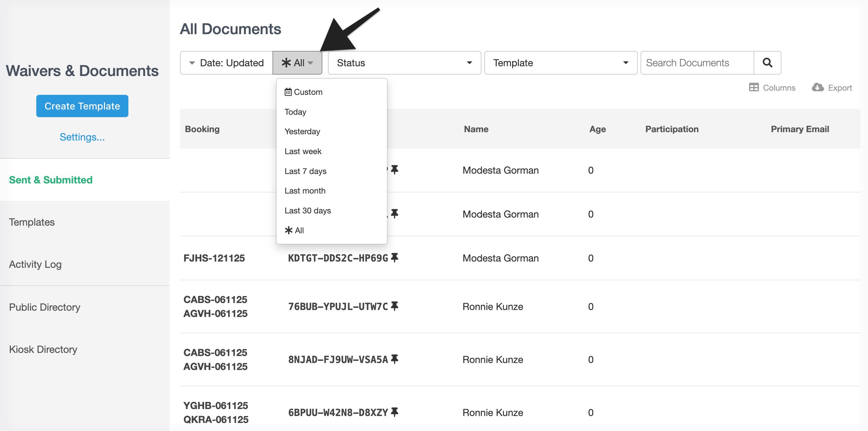
Task: Click the All Documents heading
Action: click(231, 29)
